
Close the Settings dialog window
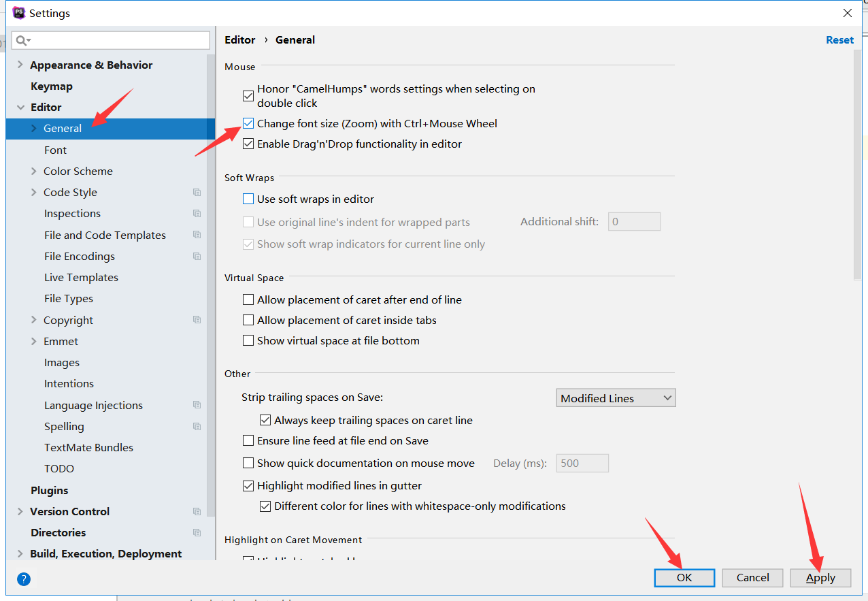(848, 13)
